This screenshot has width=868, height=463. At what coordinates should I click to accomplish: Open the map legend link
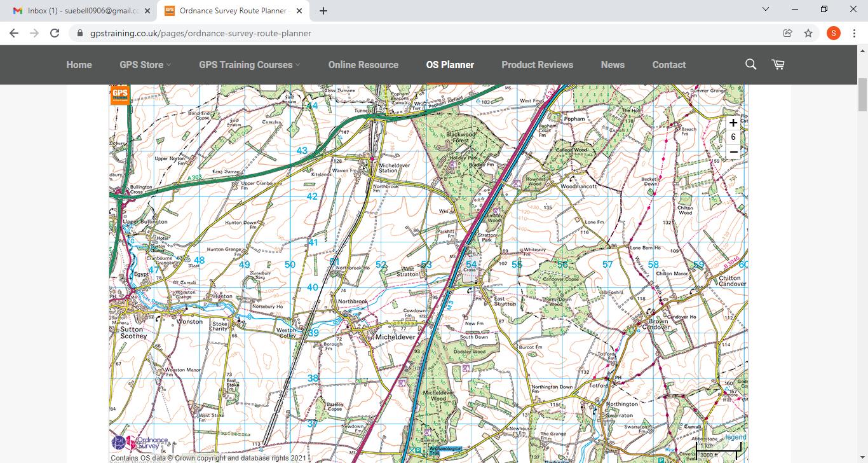pos(736,437)
